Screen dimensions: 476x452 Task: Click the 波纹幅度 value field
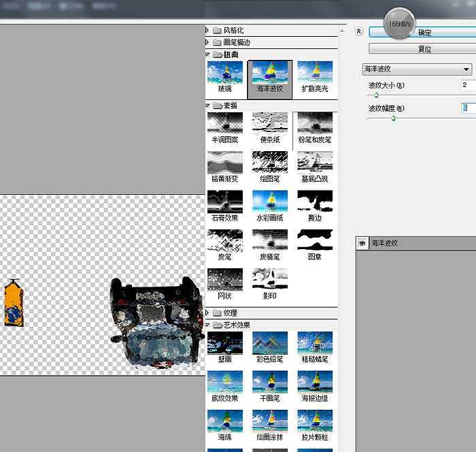coord(468,108)
